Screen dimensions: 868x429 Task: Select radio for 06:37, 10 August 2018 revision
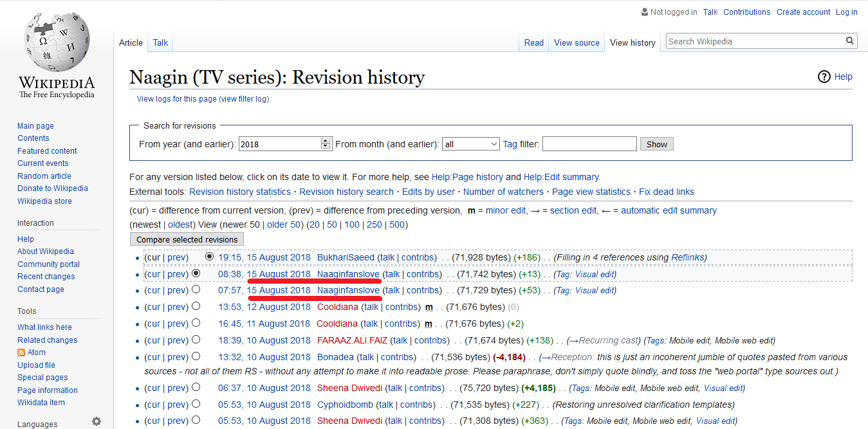click(x=196, y=387)
